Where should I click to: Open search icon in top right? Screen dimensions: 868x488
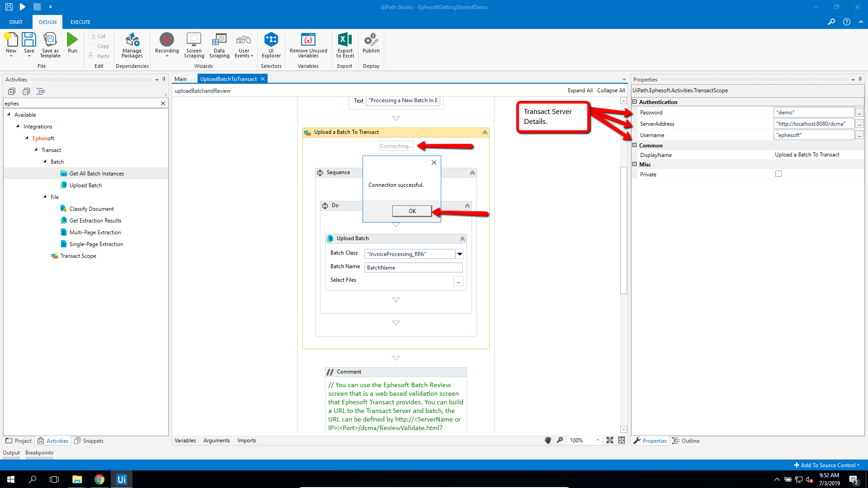click(831, 22)
